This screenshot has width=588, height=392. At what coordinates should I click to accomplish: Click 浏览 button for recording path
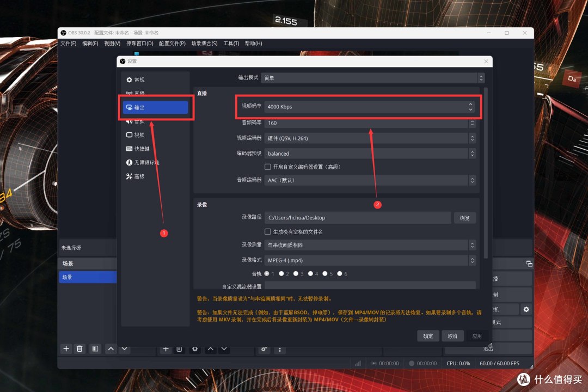pos(464,218)
